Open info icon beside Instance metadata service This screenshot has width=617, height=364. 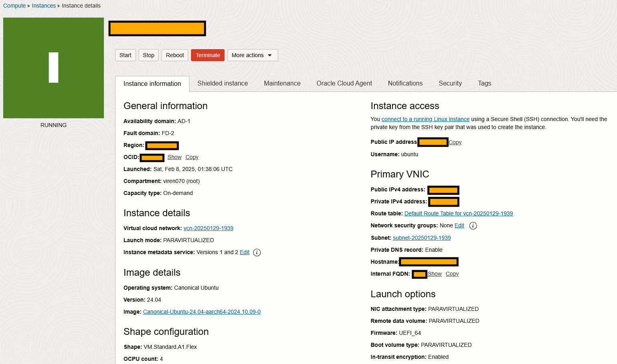[257, 253]
